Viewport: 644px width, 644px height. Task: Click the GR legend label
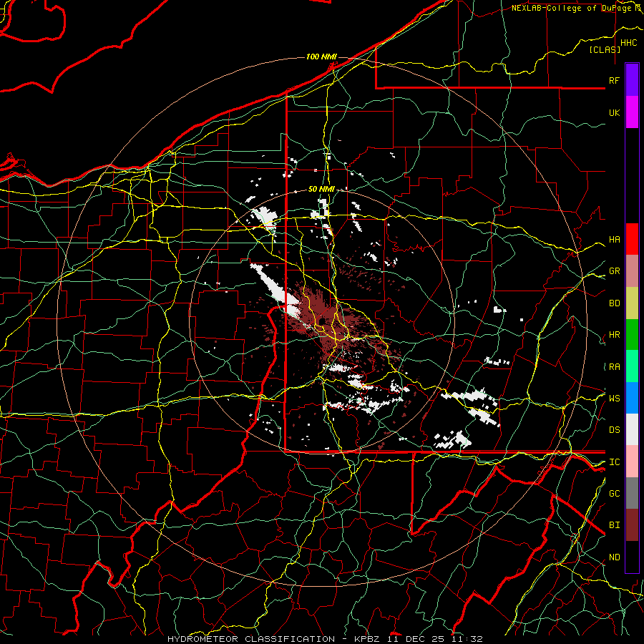point(614,271)
